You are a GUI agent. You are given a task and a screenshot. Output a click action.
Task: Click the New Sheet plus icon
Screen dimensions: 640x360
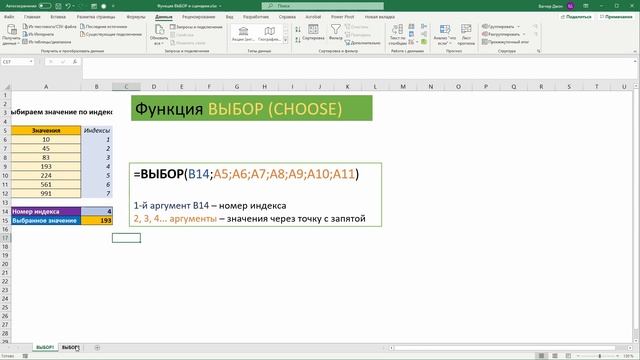point(97,348)
